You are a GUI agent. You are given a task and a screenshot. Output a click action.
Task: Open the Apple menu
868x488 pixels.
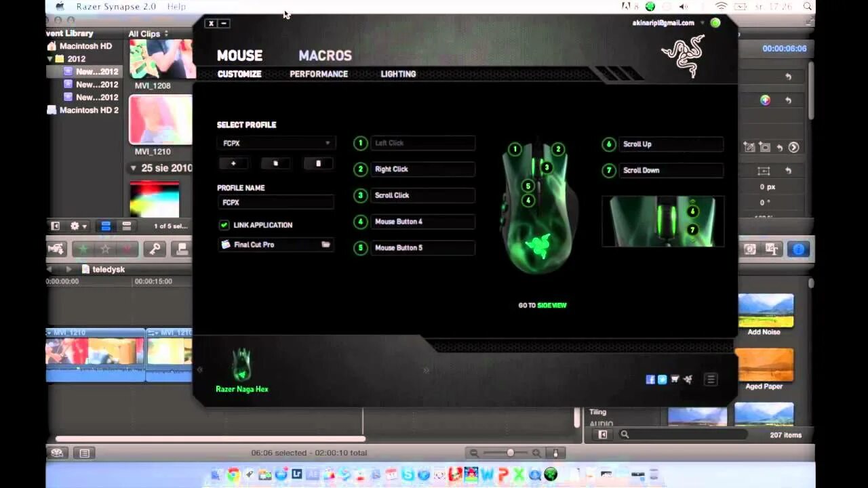[x=60, y=6]
